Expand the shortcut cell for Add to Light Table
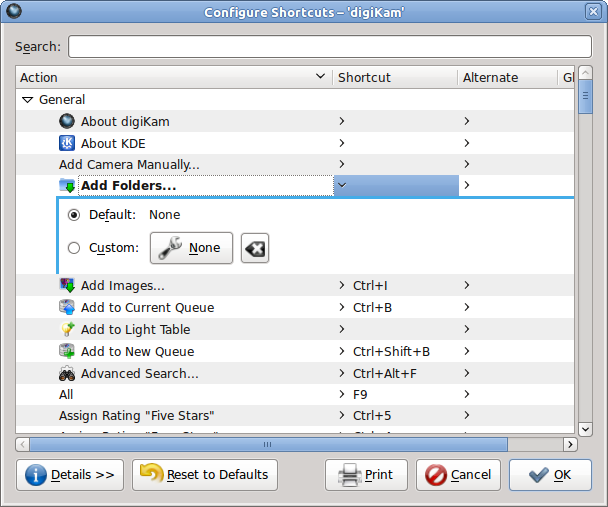This screenshot has height=507, width=608. 342,329
